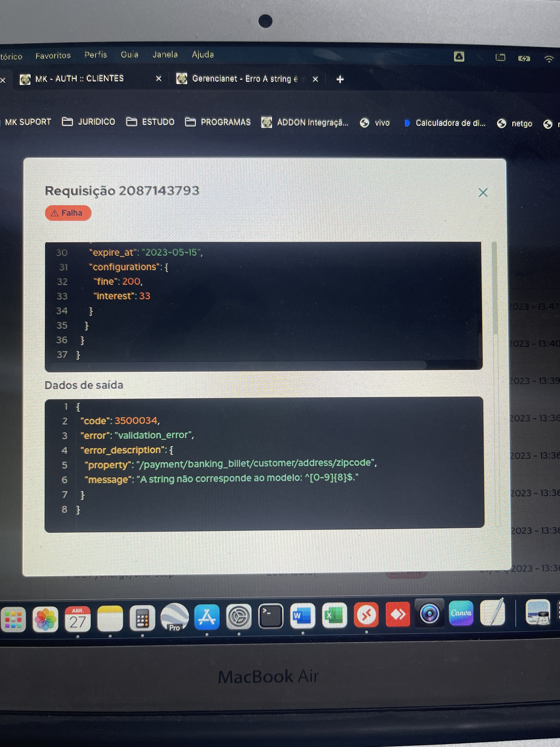Open the Favoritos menu
560x747 pixels.
[x=53, y=56]
